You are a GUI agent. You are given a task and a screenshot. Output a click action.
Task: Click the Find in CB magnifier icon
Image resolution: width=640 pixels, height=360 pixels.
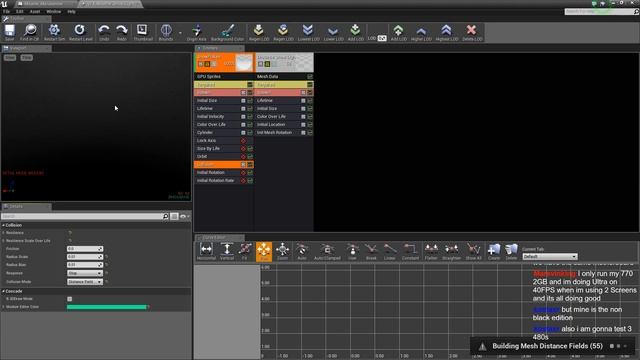click(29, 32)
